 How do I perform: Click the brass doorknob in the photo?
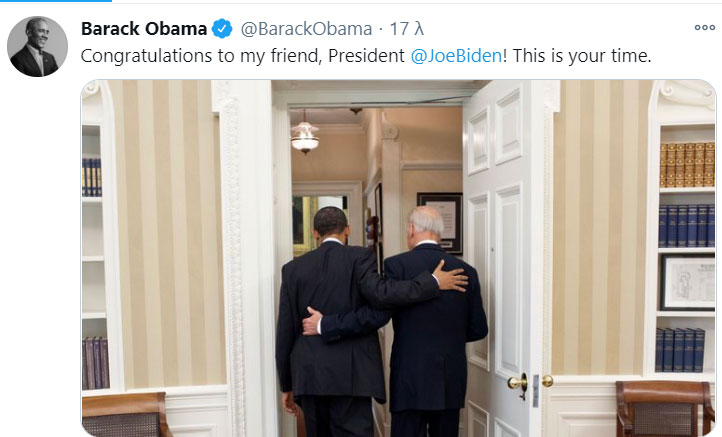coord(519,384)
